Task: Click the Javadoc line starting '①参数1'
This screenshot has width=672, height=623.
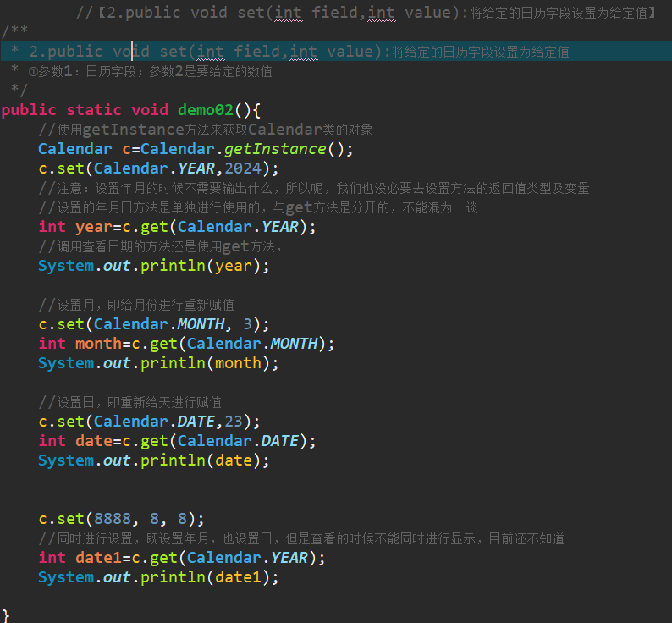Action: 141,71
